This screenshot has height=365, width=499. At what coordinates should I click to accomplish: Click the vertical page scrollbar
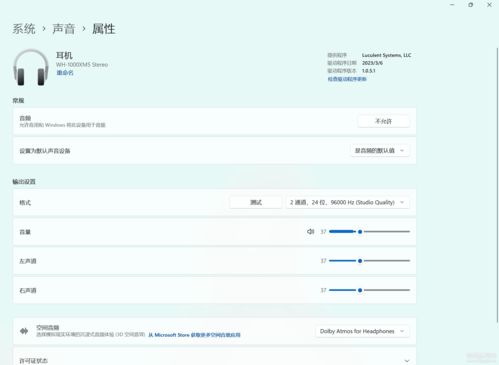[497, 185]
